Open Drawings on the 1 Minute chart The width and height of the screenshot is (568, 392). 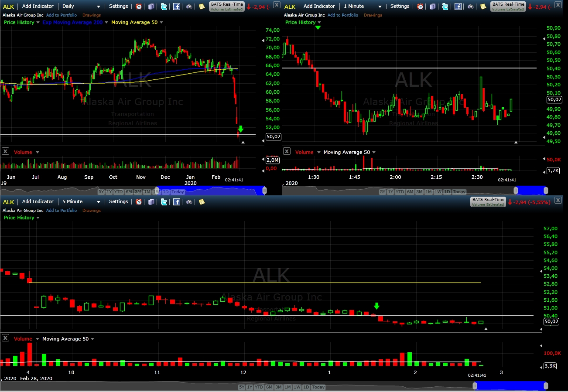(x=373, y=15)
